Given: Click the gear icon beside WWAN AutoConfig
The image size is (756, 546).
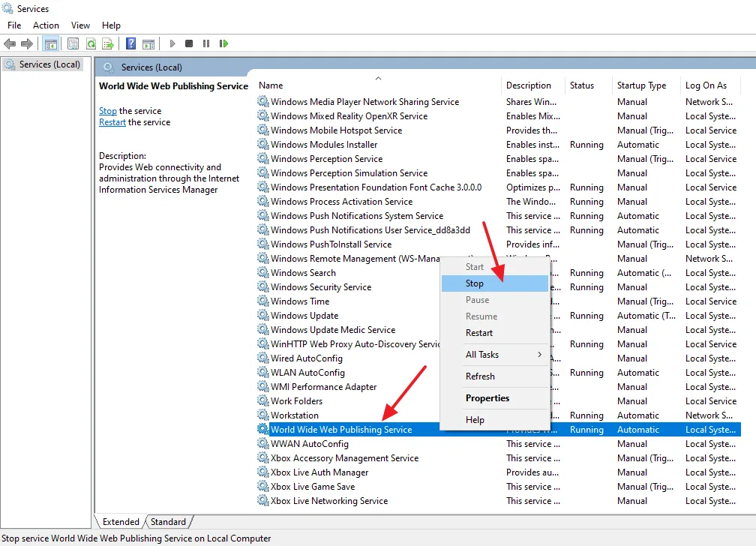Looking at the screenshot, I should click(x=262, y=444).
